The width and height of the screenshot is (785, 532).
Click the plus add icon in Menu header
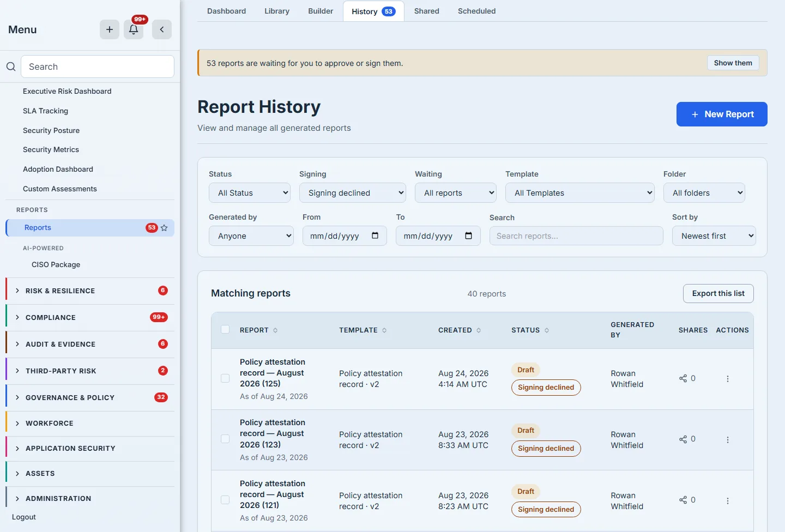click(110, 29)
